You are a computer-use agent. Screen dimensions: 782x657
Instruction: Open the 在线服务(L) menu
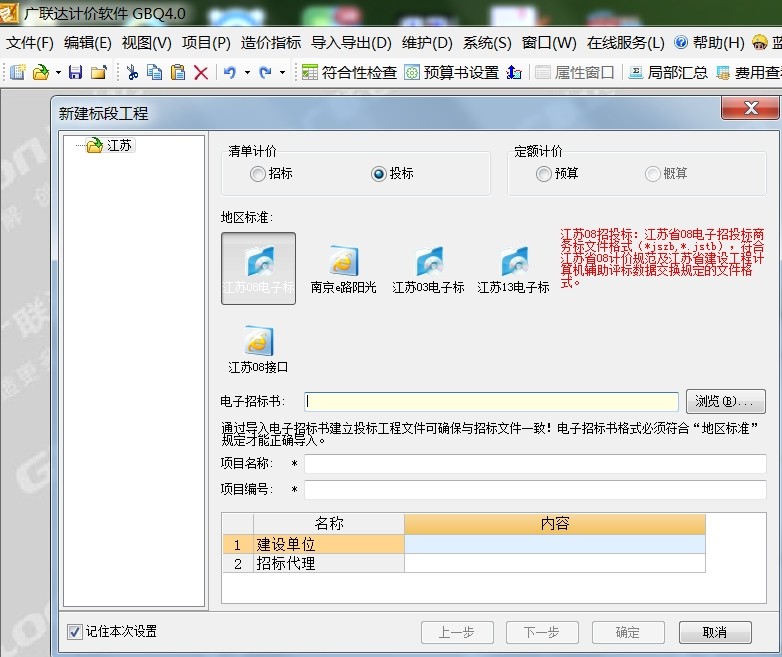(625, 43)
